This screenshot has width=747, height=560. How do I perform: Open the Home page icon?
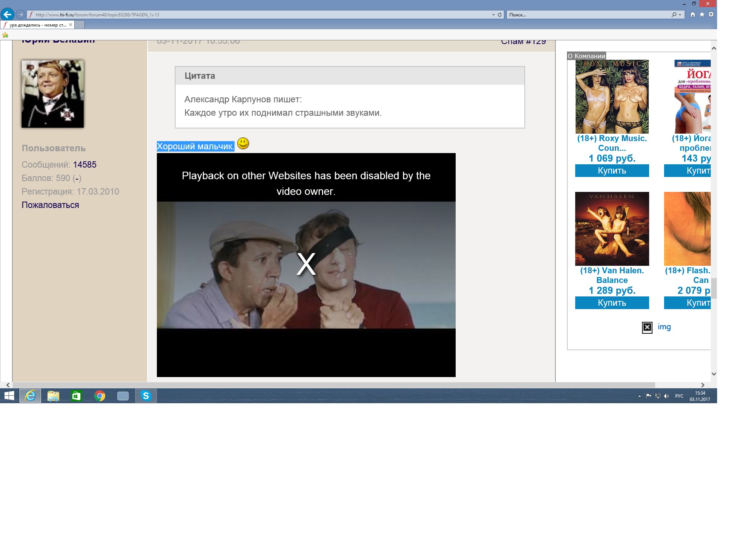click(693, 14)
